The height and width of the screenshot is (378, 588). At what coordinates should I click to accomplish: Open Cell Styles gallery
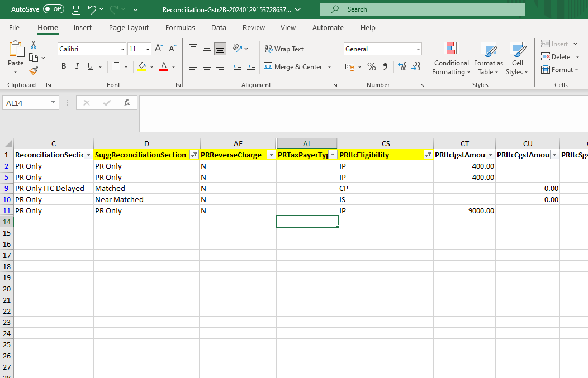click(517, 59)
